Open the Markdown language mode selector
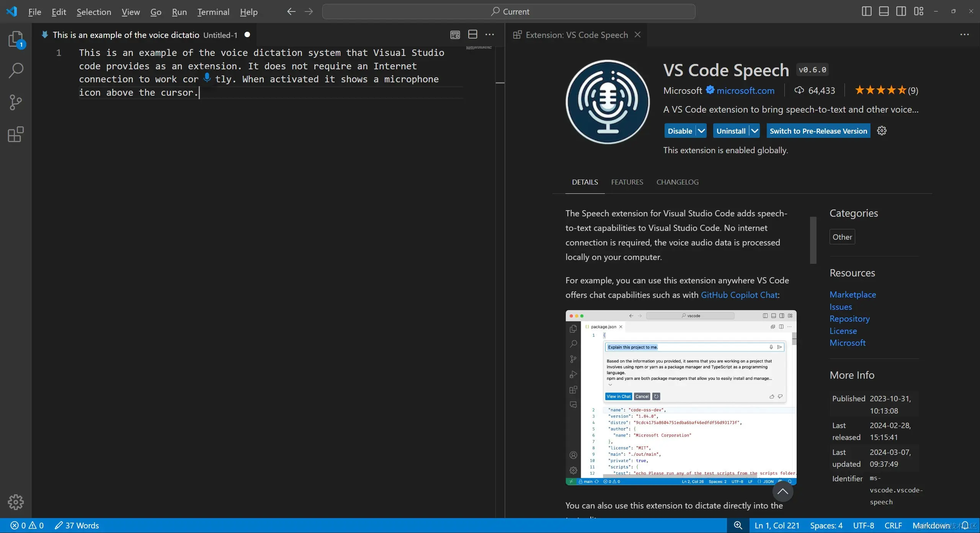This screenshot has height=533, width=980. click(931, 525)
